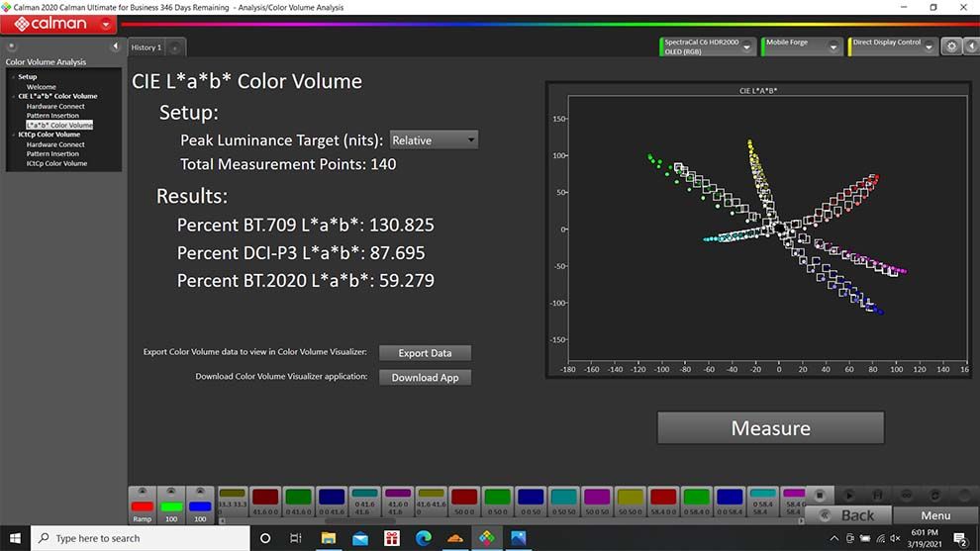
Task: Select dark green 0 41.6 0 patch
Action: tap(298, 502)
